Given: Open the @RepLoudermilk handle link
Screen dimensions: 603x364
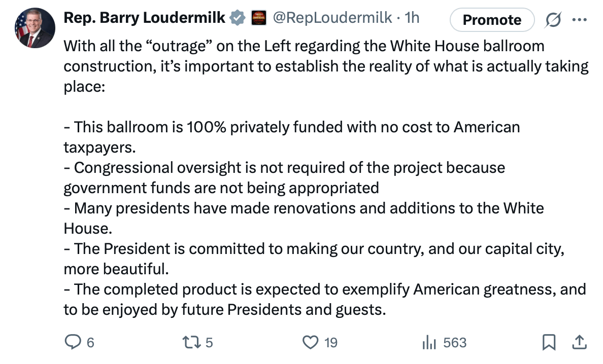Looking at the screenshot, I should coord(332,18).
